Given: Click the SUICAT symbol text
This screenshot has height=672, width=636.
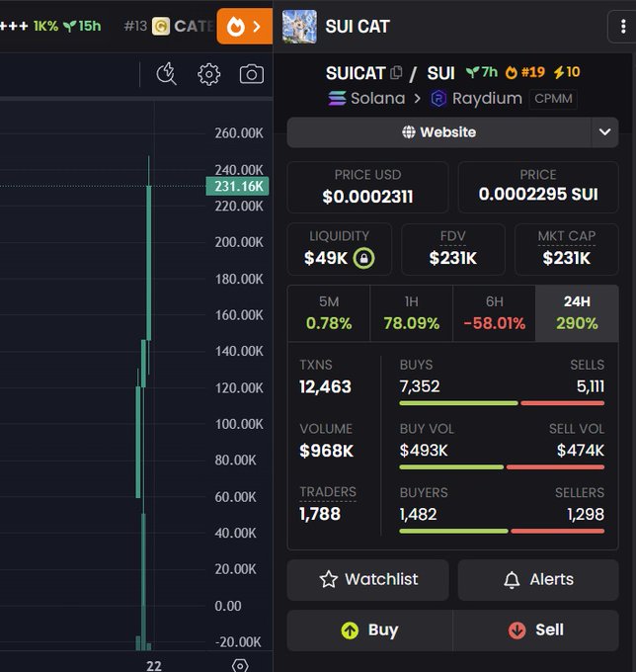Looking at the screenshot, I should coord(356,73).
